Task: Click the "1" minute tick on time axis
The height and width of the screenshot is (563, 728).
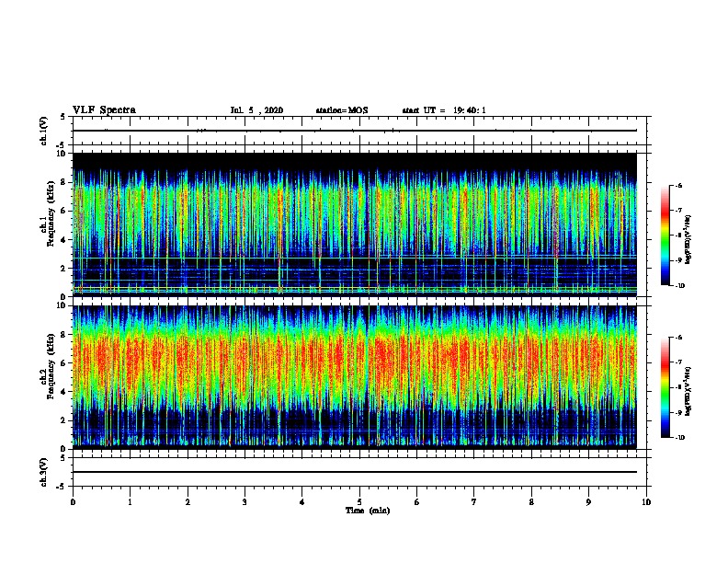Action: [x=130, y=502]
